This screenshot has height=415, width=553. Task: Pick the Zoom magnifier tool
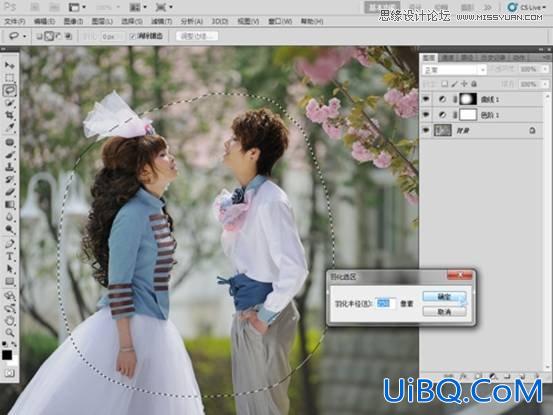10,332
